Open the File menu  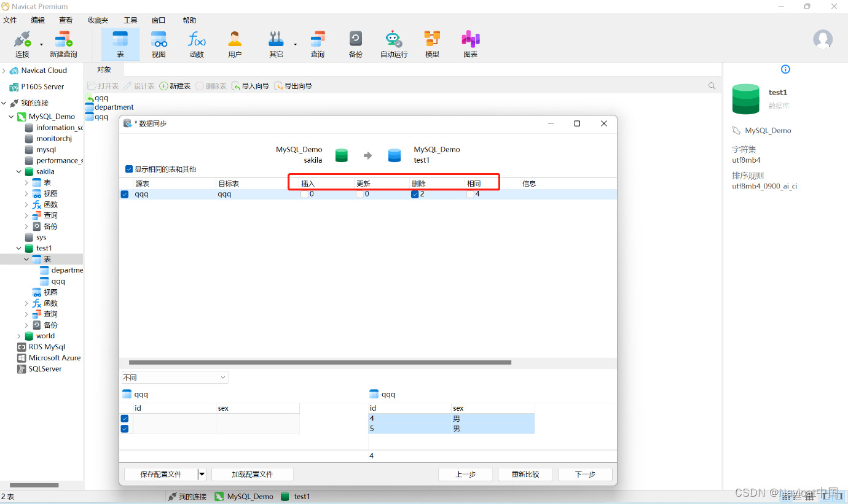click(x=10, y=20)
